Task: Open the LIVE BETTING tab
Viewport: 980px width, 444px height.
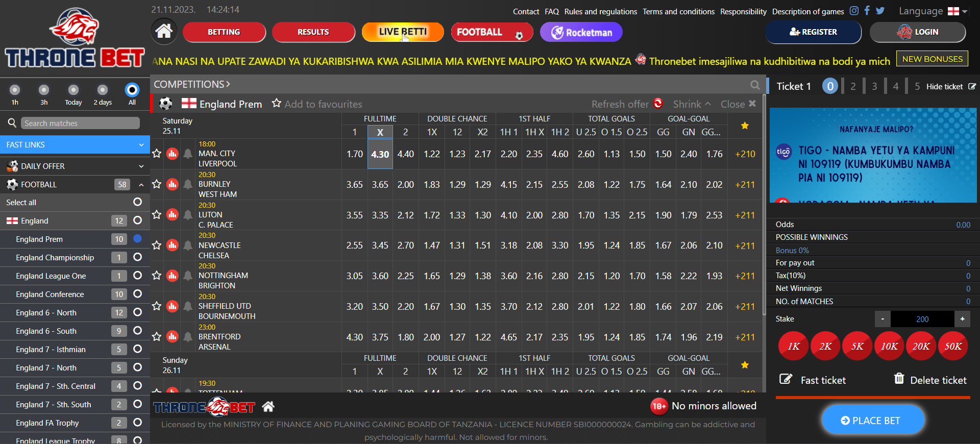Action: point(403,32)
